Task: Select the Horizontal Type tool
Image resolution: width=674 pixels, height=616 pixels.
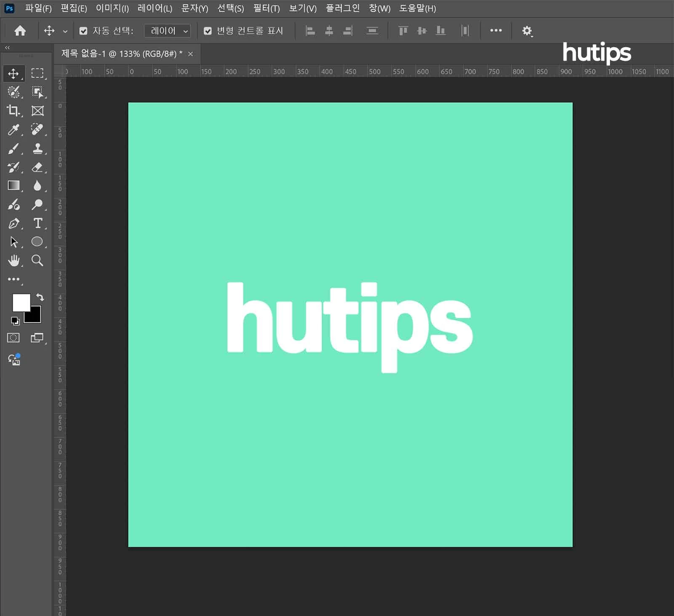Action: point(37,223)
